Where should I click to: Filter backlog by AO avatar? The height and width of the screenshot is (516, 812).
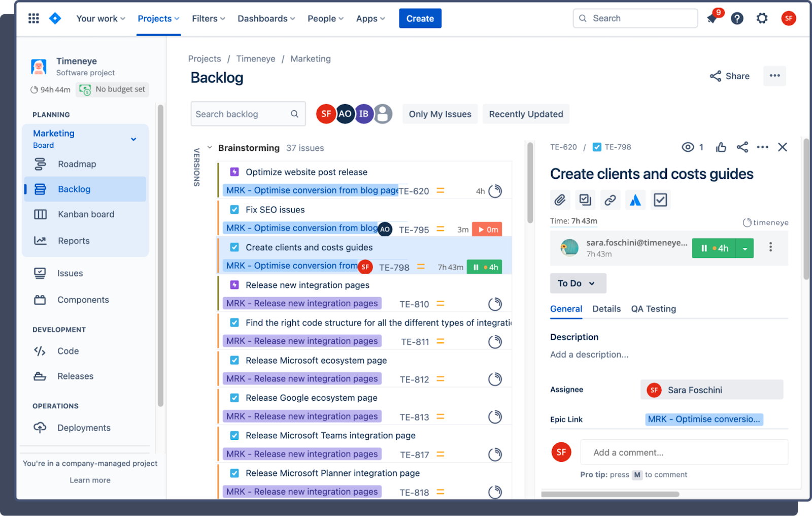pos(345,114)
